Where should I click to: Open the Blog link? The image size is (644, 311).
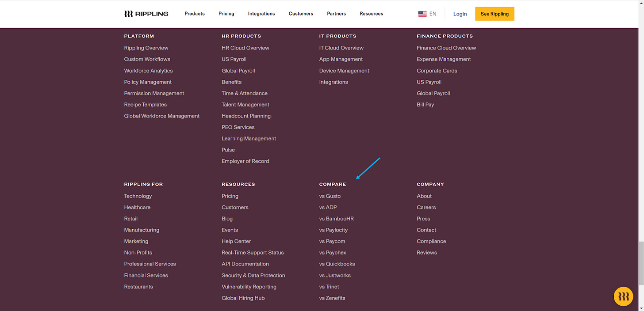(227, 219)
